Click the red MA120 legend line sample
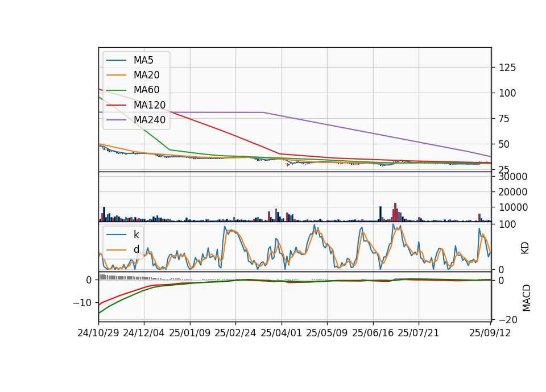Image resolution: width=546 pixels, height=392 pixels. point(116,105)
